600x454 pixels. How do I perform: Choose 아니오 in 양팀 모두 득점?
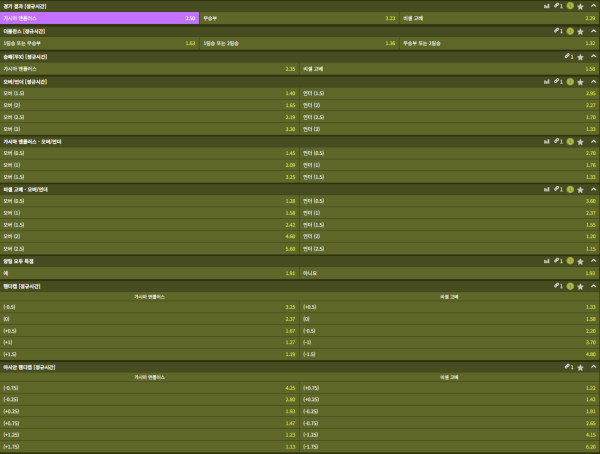point(448,272)
